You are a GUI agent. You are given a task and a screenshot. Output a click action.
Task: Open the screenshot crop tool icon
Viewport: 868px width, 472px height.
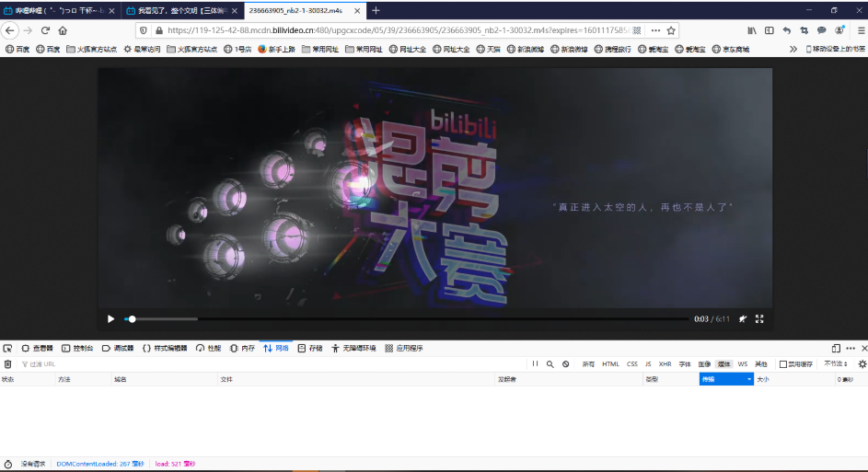point(804,30)
